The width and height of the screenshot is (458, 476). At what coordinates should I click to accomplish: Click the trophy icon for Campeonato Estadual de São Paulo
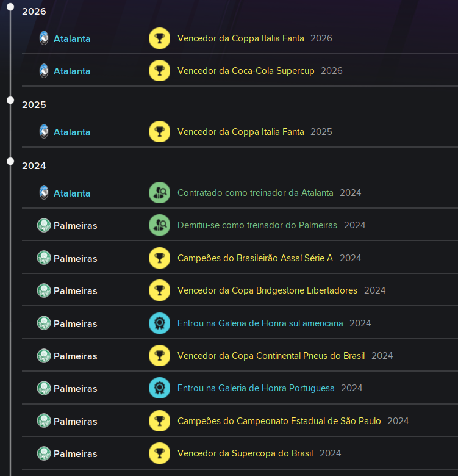point(159,420)
